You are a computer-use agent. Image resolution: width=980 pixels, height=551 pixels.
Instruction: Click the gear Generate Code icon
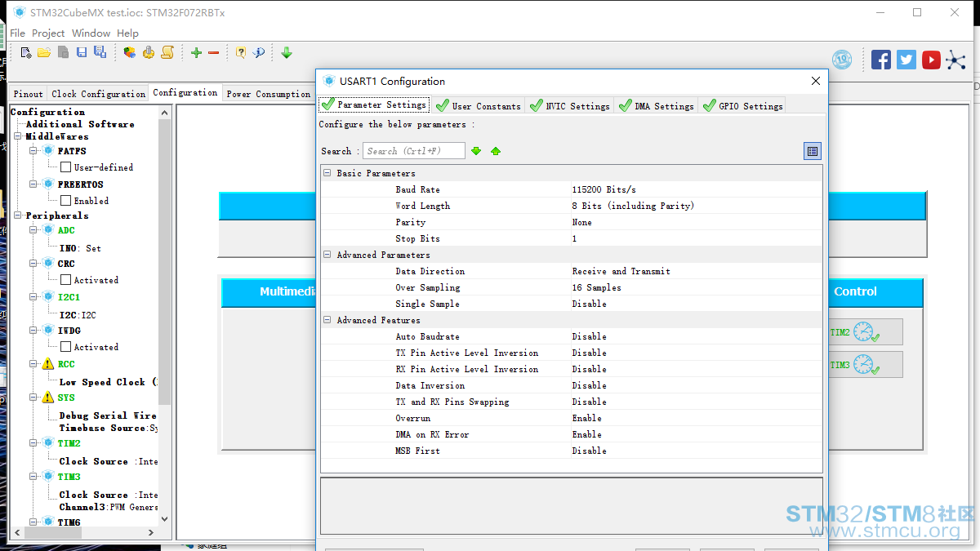[149, 53]
